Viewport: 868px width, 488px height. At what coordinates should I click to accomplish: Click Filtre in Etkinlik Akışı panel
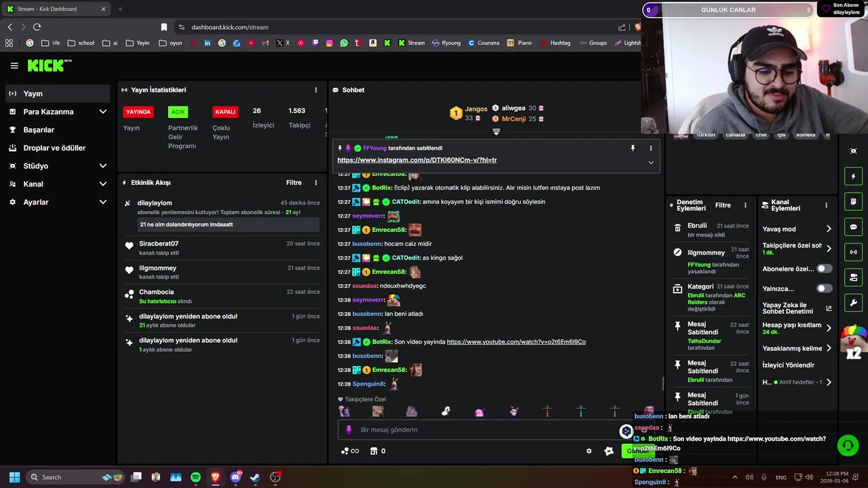(294, 182)
